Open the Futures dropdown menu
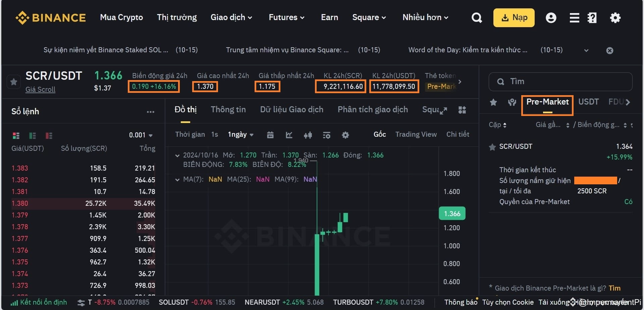 click(286, 17)
